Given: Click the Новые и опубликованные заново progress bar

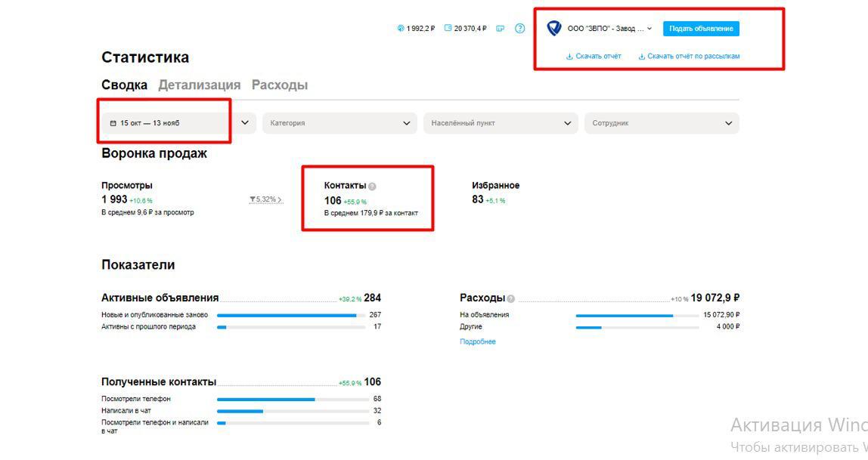Looking at the screenshot, I should tap(291, 315).
